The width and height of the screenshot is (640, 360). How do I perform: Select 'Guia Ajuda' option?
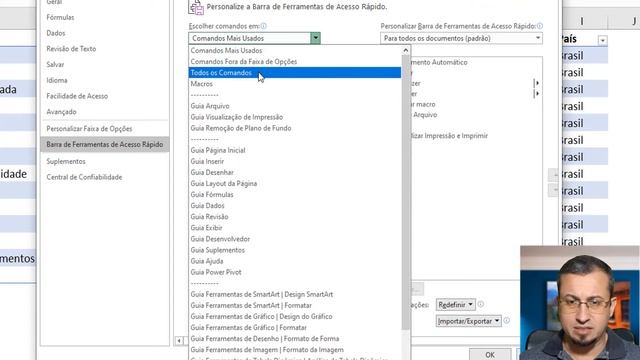(x=295, y=261)
